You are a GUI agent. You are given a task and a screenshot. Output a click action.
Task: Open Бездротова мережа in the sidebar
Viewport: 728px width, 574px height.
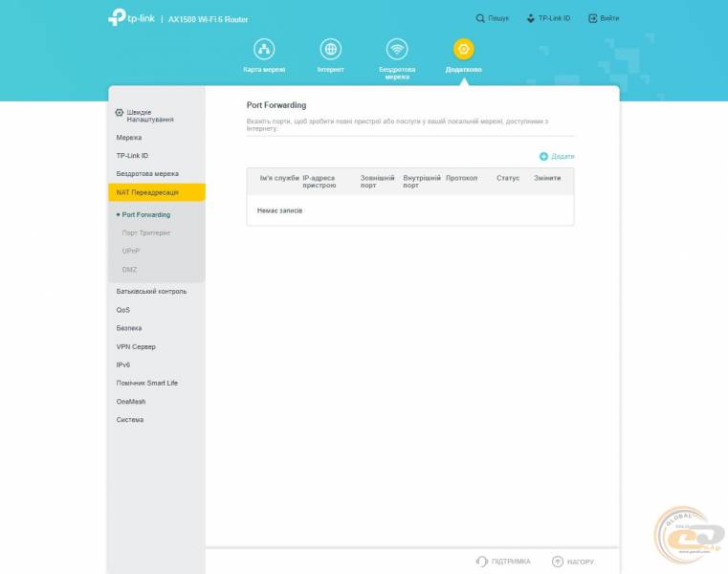pos(147,174)
